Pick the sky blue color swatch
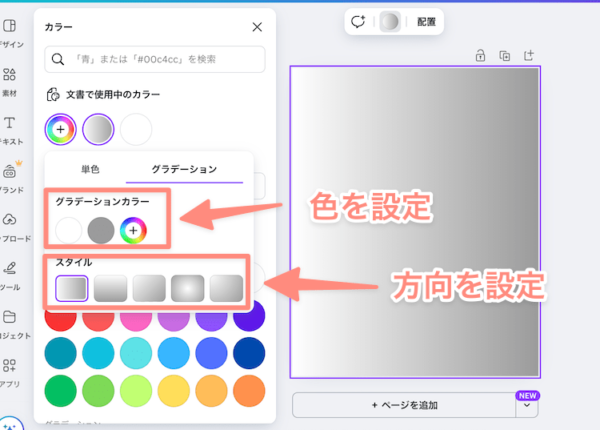This screenshot has width=600, height=430. [x=174, y=353]
